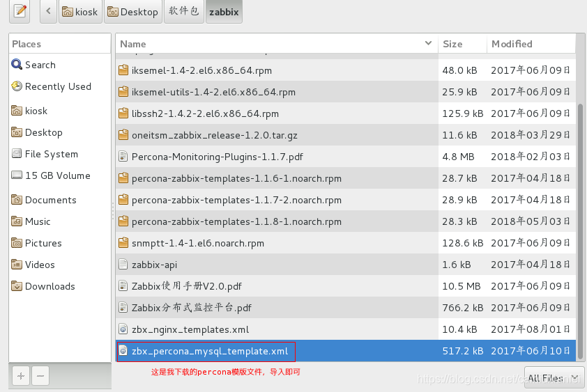Open the Music folder icon
This screenshot has height=392, width=587.
click(17, 221)
